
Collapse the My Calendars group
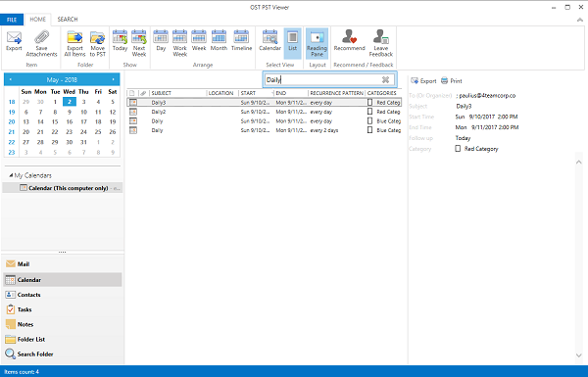(x=11, y=175)
